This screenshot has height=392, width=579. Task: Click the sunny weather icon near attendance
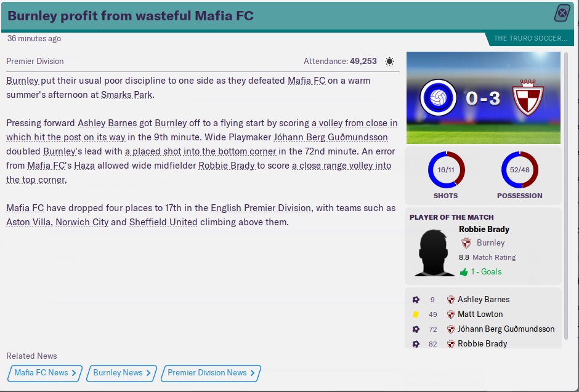tap(389, 62)
